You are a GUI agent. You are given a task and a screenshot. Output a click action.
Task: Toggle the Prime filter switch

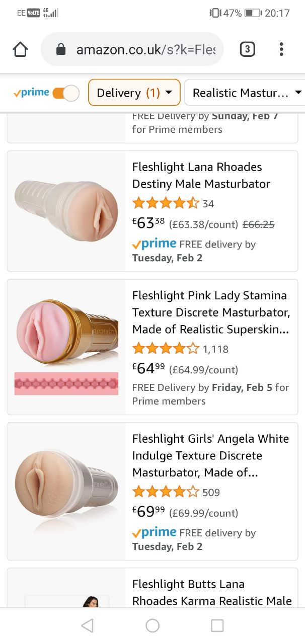[66, 93]
